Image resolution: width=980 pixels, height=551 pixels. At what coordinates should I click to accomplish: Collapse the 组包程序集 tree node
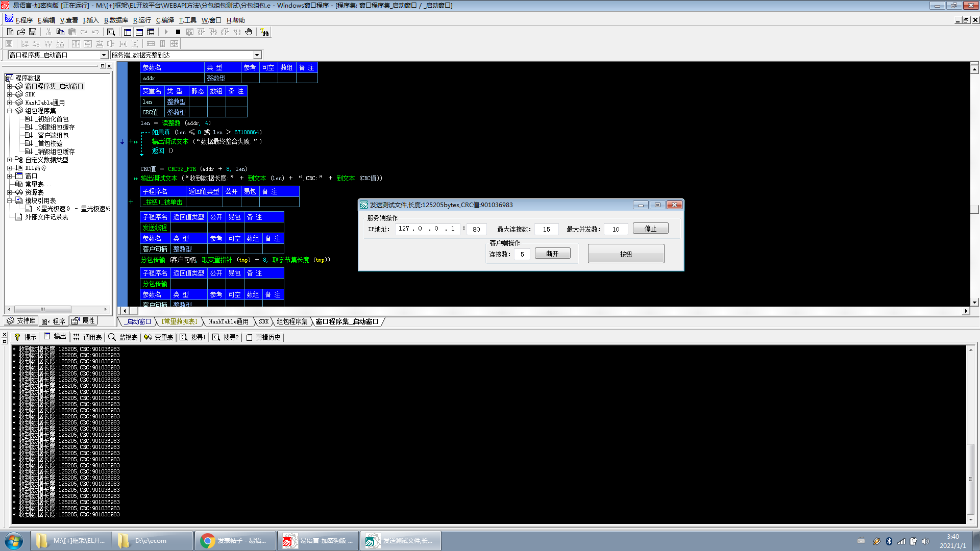(x=9, y=111)
